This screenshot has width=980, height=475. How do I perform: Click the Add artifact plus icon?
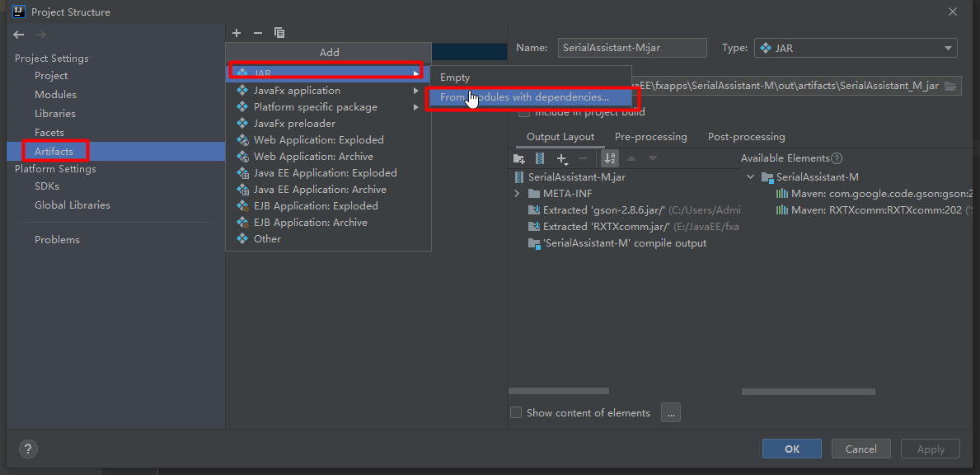coord(237,33)
